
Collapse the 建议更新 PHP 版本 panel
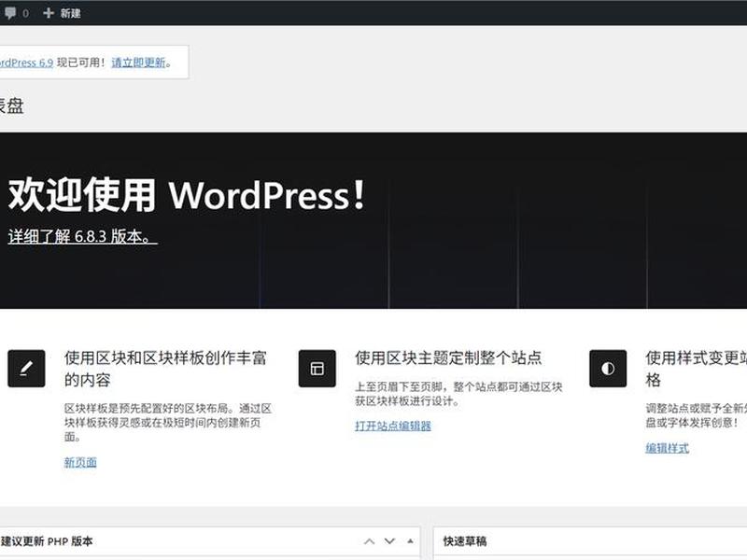coord(410,541)
